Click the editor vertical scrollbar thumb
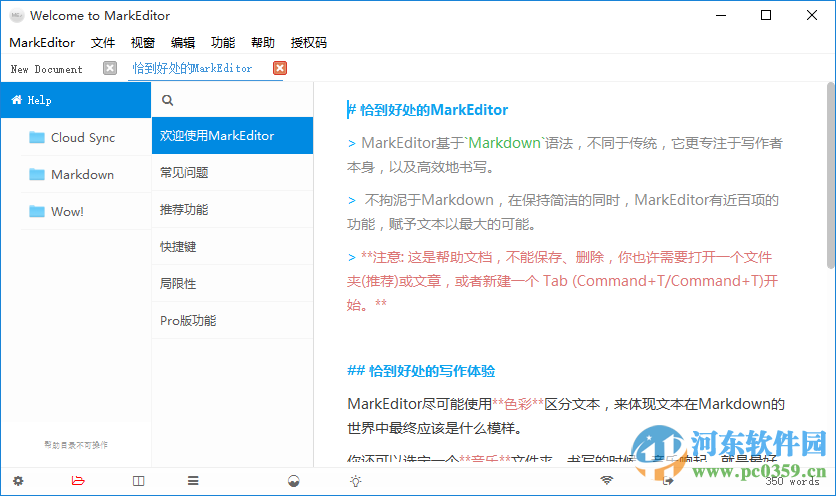 point(831,175)
